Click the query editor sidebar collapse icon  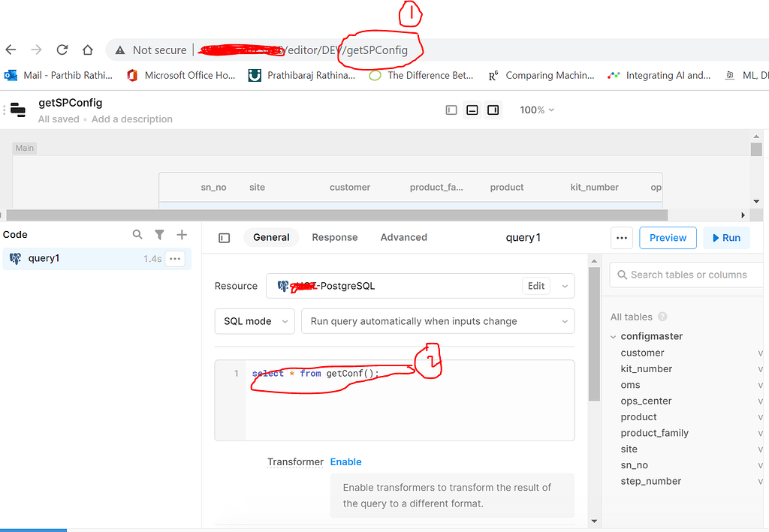pos(224,238)
